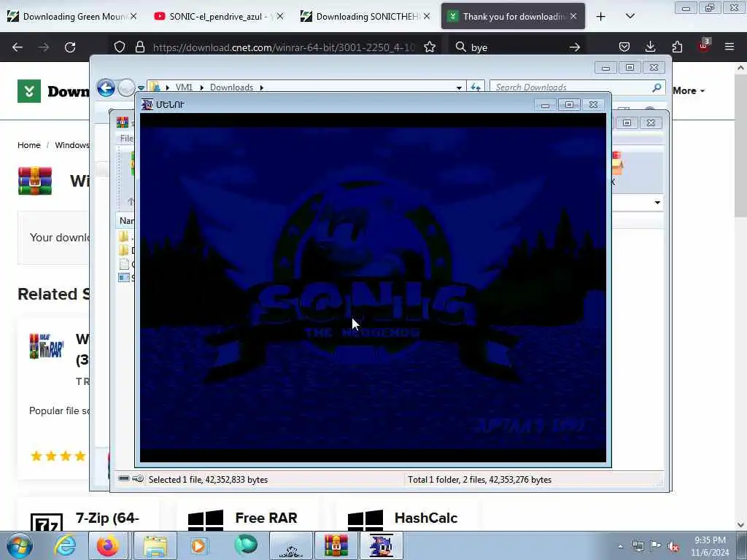Click the WinRAR books icon on CNET page
The height and width of the screenshot is (560, 747).
pos(35,181)
